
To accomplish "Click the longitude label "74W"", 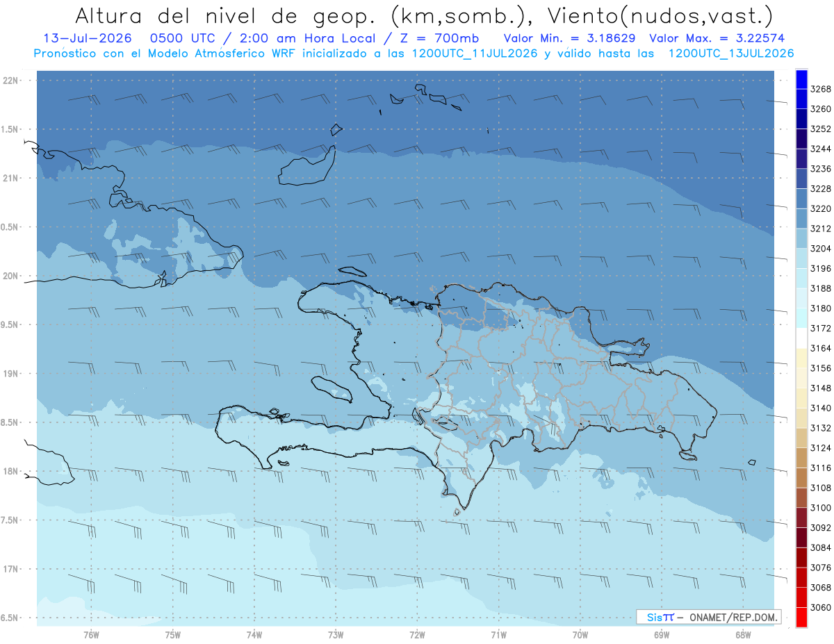I will coord(254,635).
